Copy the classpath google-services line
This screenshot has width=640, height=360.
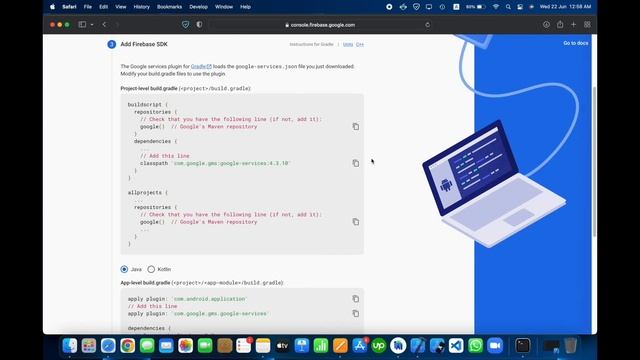pyautogui.click(x=356, y=163)
